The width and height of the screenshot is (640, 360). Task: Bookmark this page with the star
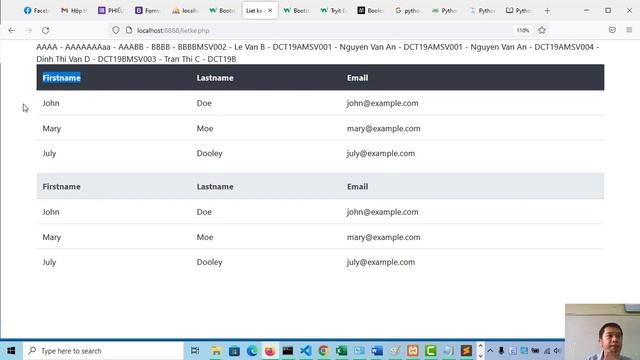542,30
